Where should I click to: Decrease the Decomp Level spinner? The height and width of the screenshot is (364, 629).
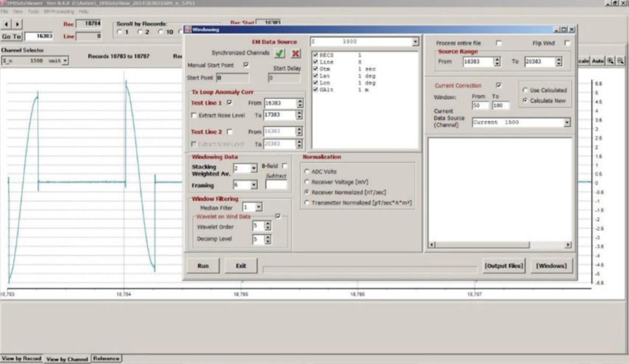pyautogui.click(x=268, y=241)
